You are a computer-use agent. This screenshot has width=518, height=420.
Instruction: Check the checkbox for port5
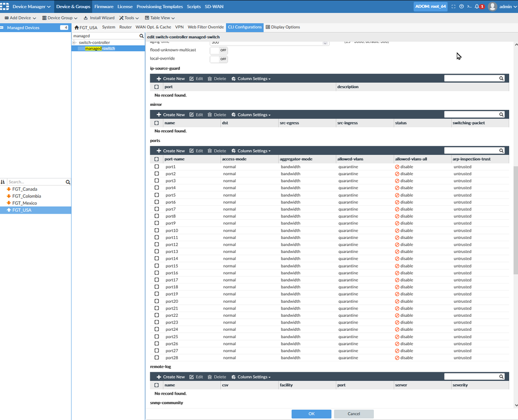(157, 195)
